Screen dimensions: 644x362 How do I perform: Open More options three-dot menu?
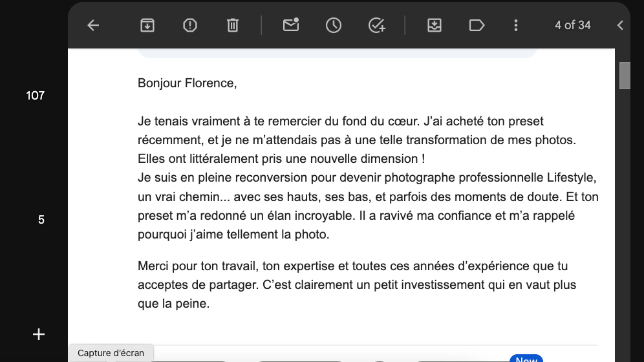coord(516,25)
